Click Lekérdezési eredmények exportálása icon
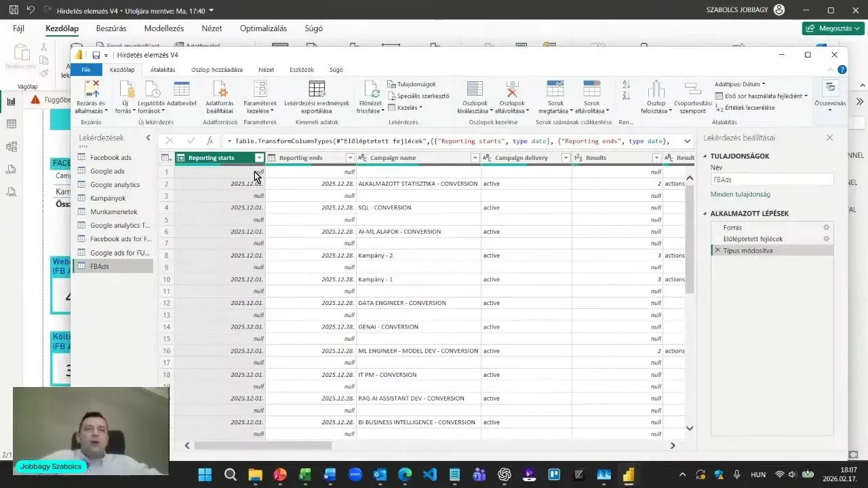This screenshot has height=488, width=868. coord(317,89)
